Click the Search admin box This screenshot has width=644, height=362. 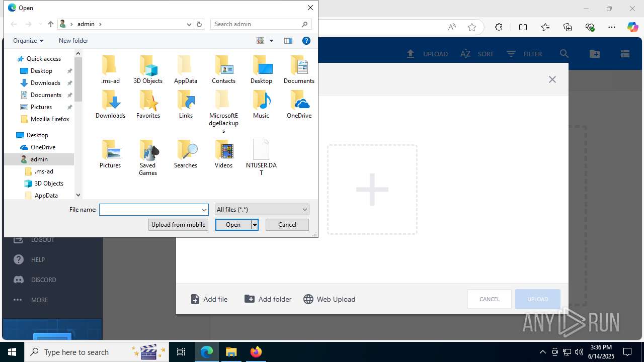(261, 24)
